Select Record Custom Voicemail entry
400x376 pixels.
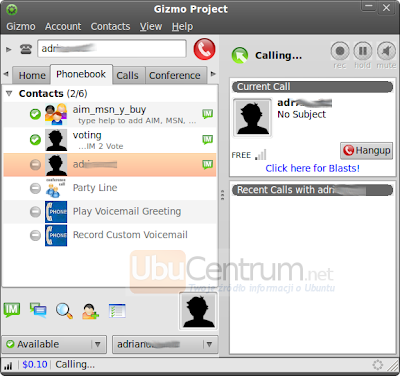pyautogui.click(x=110, y=235)
